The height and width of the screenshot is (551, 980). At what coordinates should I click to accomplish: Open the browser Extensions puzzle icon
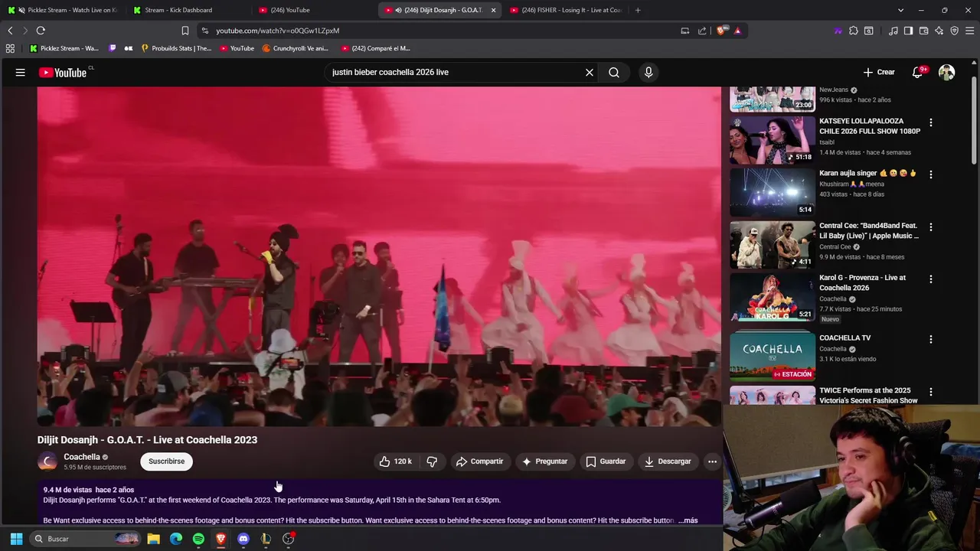pos(854,31)
